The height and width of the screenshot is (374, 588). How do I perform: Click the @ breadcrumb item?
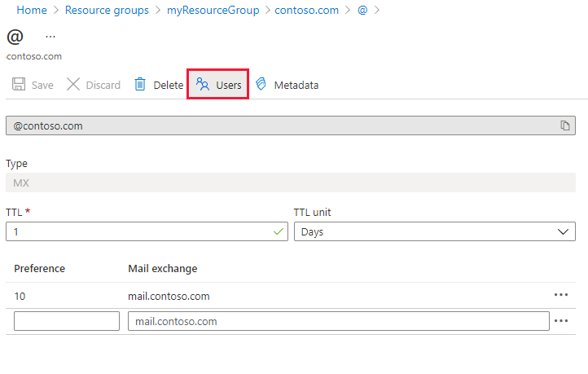[x=362, y=11]
